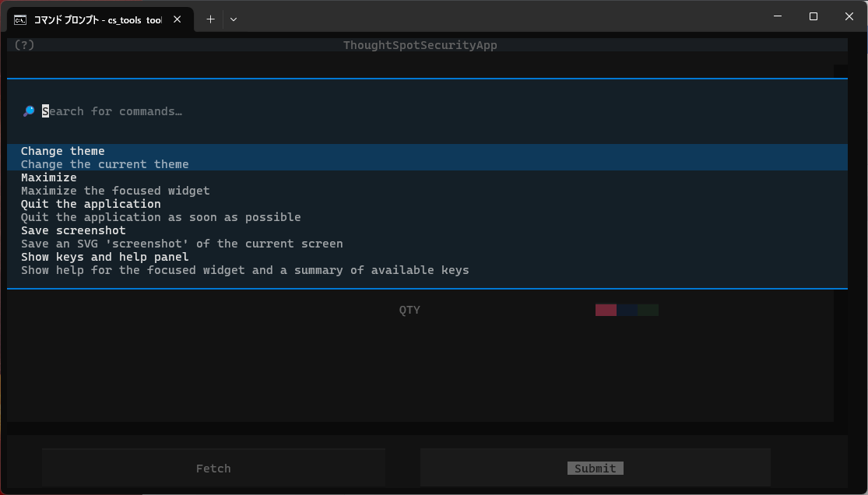The width and height of the screenshot is (868, 495).
Task: Click the red color swatch beside QTY
Action: [606, 310]
